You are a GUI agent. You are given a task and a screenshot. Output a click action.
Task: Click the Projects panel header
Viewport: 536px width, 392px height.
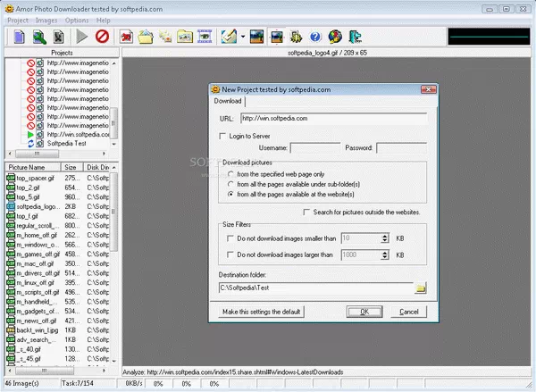point(62,53)
